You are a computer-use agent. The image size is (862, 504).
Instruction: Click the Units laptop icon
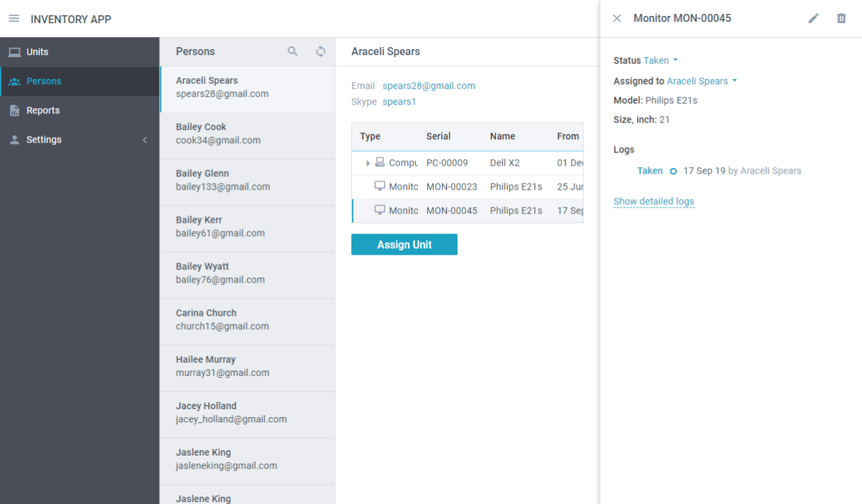click(x=15, y=52)
